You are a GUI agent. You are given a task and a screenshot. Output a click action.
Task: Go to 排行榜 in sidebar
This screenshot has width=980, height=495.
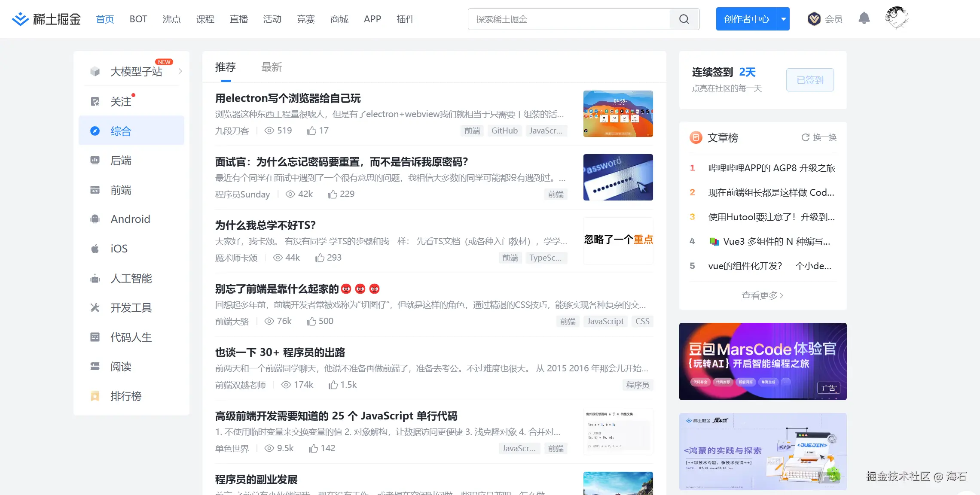[125, 396]
